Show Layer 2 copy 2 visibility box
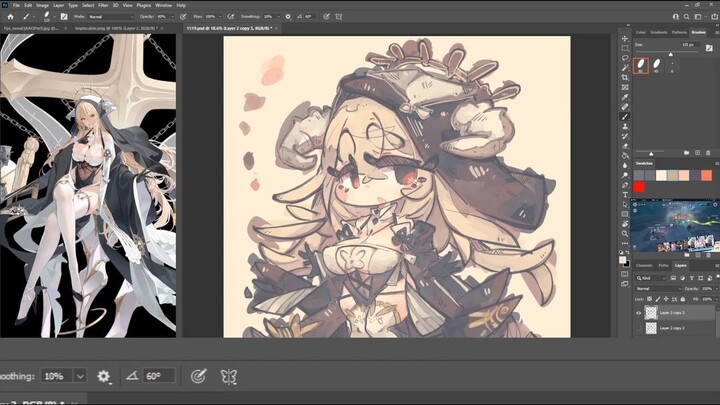The width and height of the screenshot is (720, 405). (638, 328)
